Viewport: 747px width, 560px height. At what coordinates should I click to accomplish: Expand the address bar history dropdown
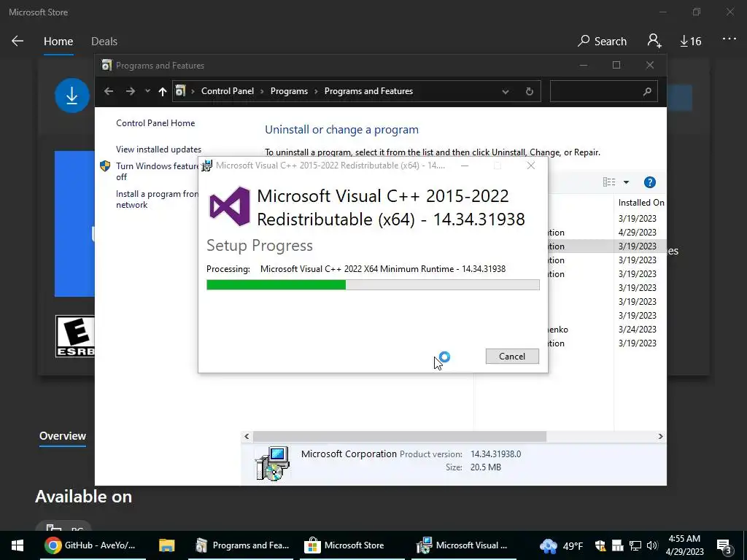pos(506,91)
